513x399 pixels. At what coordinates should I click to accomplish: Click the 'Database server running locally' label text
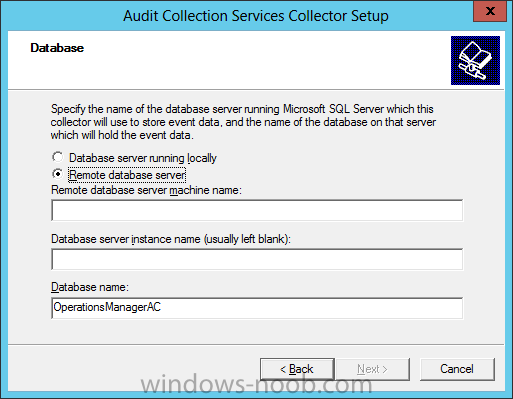tap(143, 158)
